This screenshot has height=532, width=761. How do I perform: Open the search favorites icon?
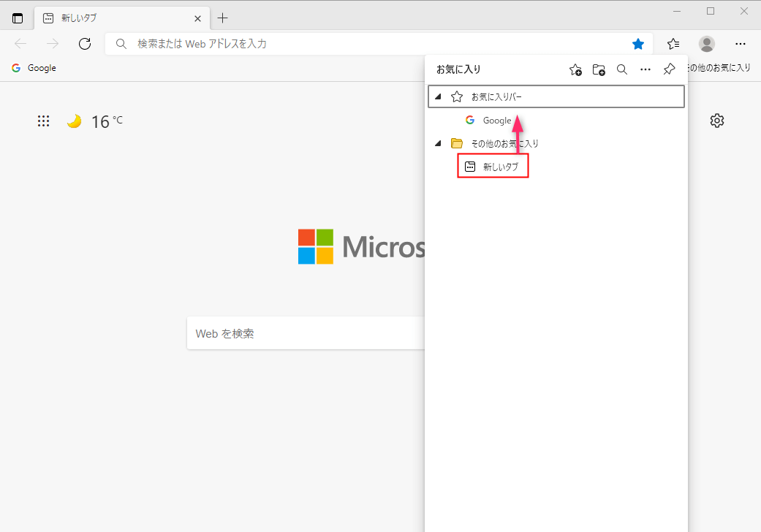tap(622, 69)
